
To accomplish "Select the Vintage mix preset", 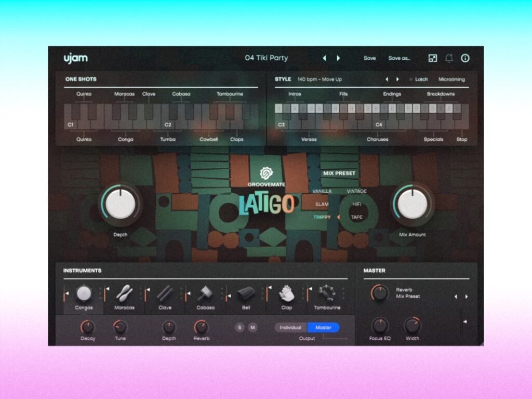I will [x=357, y=191].
